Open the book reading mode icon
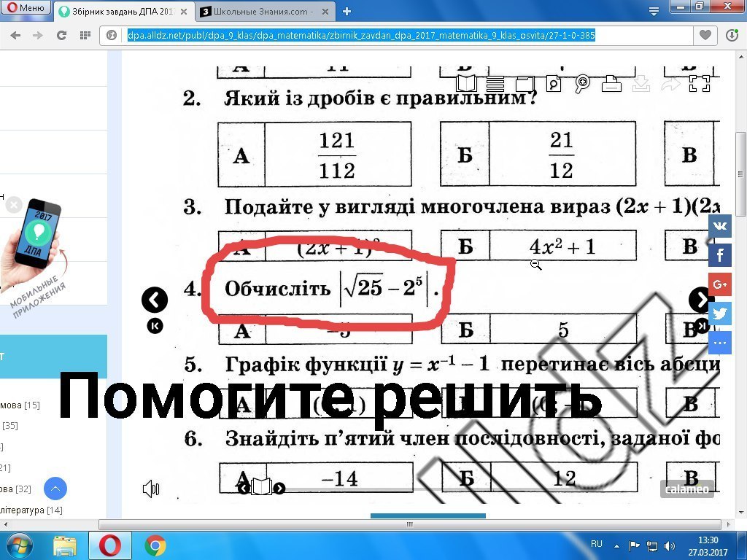The image size is (747, 560). (465, 84)
